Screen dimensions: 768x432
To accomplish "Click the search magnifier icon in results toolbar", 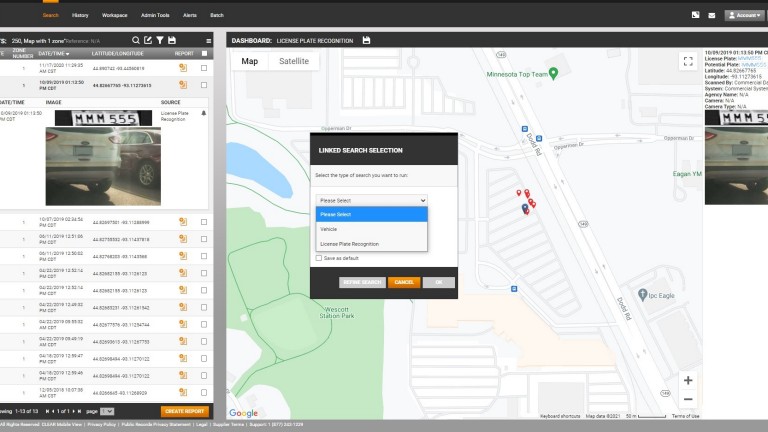I will tap(135, 40).
